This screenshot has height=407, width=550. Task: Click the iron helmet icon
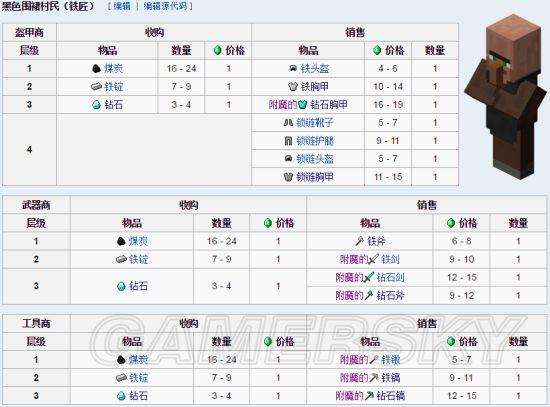(x=293, y=68)
